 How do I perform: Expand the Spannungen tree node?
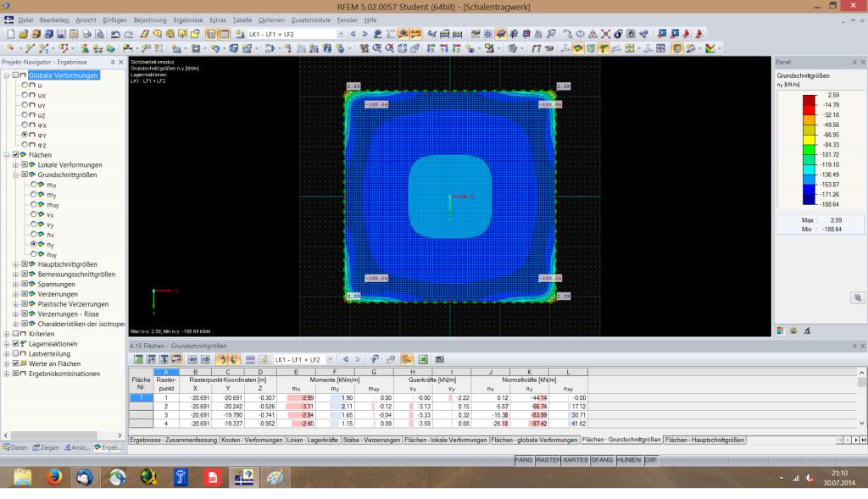pos(15,285)
